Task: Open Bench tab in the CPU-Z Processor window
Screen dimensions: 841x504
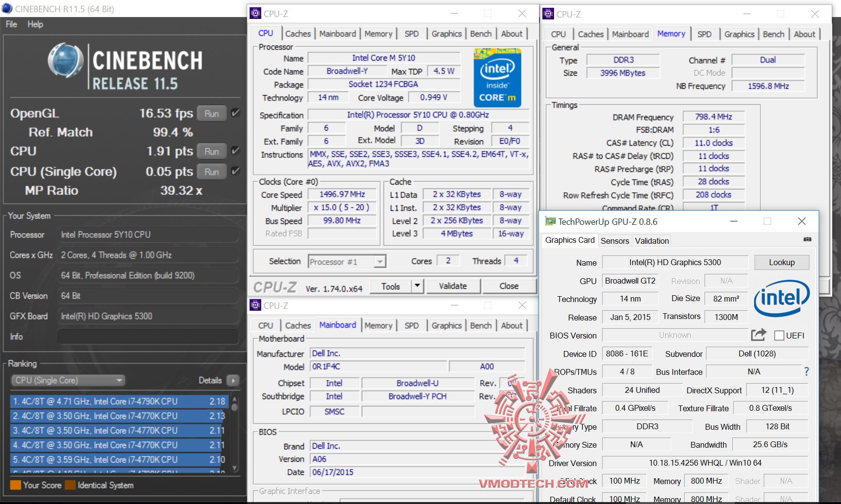Action: (x=481, y=34)
